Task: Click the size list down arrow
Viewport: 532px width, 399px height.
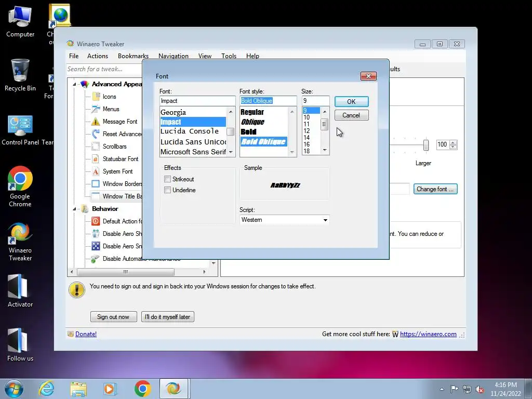Action: tap(325, 150)
